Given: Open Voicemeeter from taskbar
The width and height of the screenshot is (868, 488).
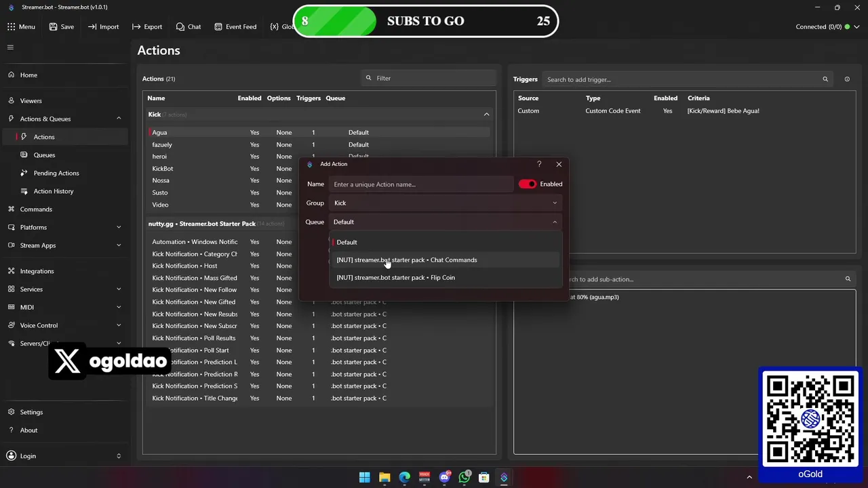Looking at the screenshot, I should [x=425, y=478].
